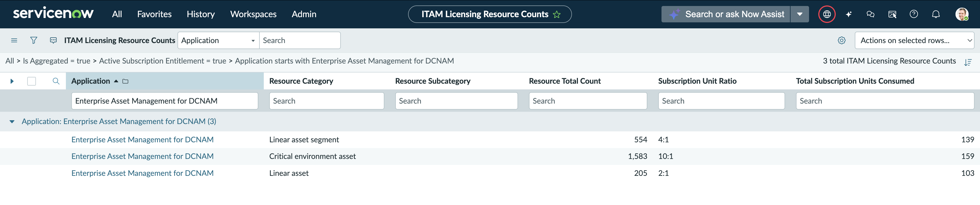Open the globe scope selector icon
The image size is (980, 205).
point(827,14)
